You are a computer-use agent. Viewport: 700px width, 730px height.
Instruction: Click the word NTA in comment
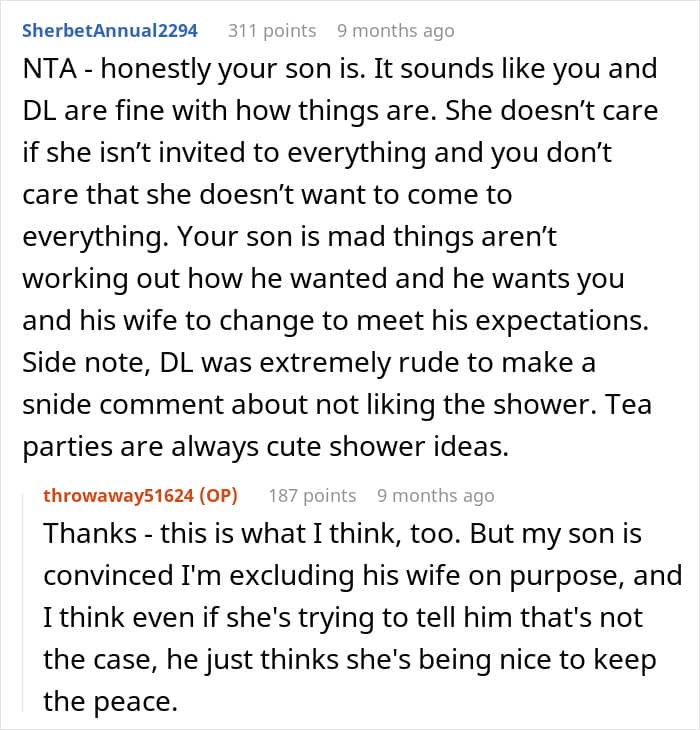tap(49, 69)
